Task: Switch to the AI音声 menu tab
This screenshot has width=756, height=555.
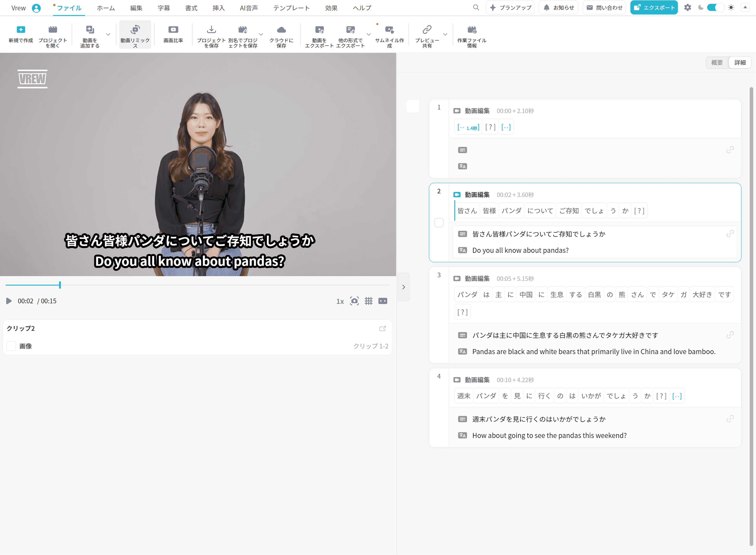Action: (x=249, y=8)
